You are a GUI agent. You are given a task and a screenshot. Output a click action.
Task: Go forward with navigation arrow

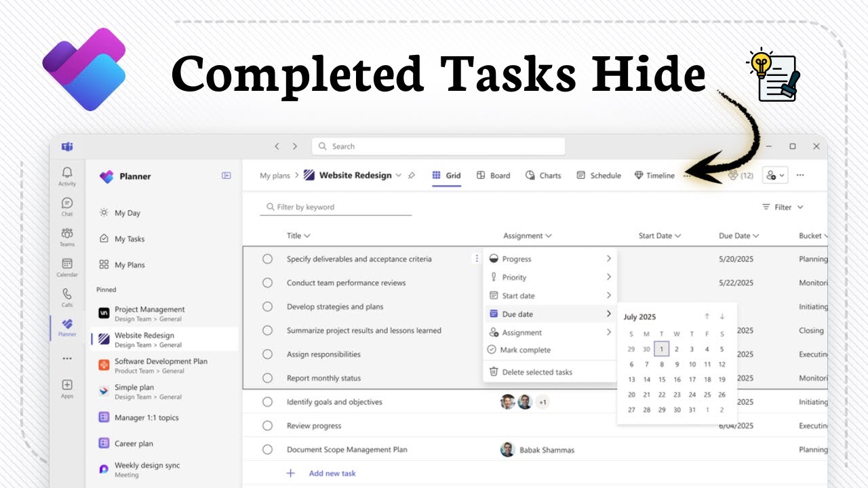[294, 146]
